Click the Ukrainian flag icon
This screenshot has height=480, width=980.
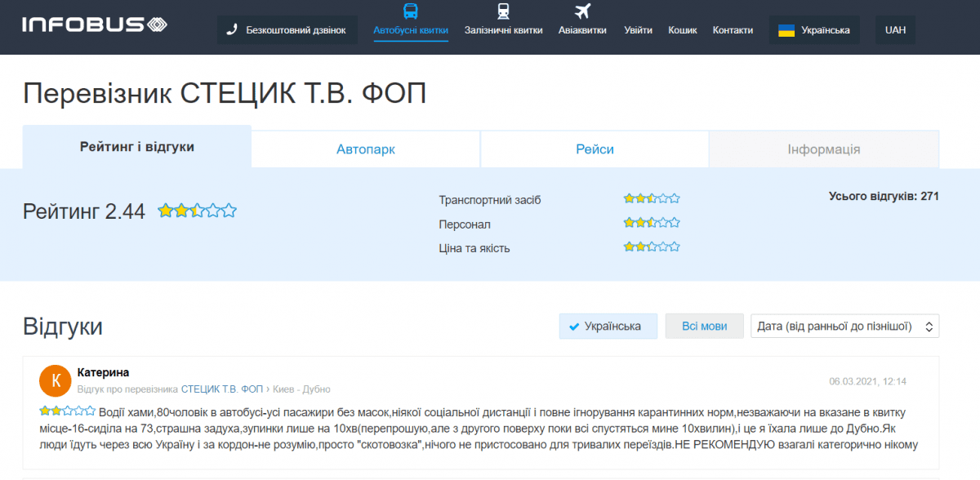click(x=786, y=30)
